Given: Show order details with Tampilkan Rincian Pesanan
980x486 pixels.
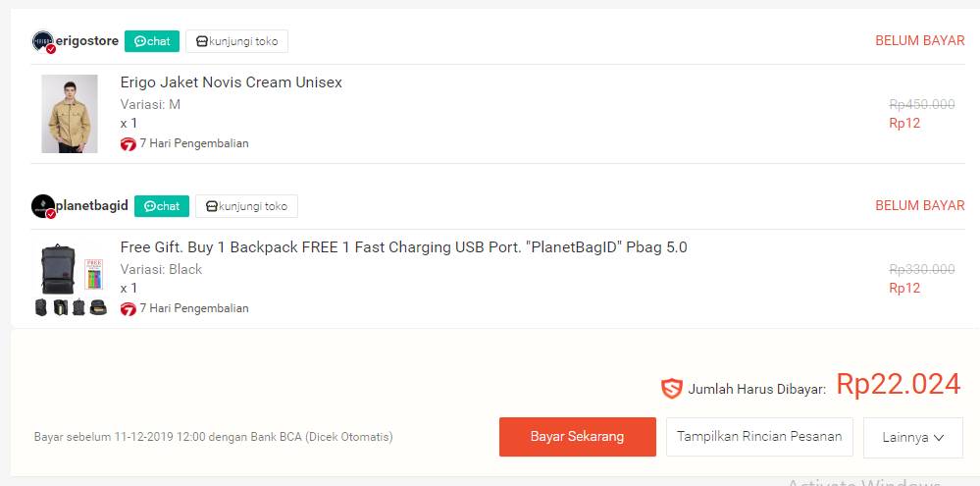Looking at the screenshot, I should coord(759,437).
